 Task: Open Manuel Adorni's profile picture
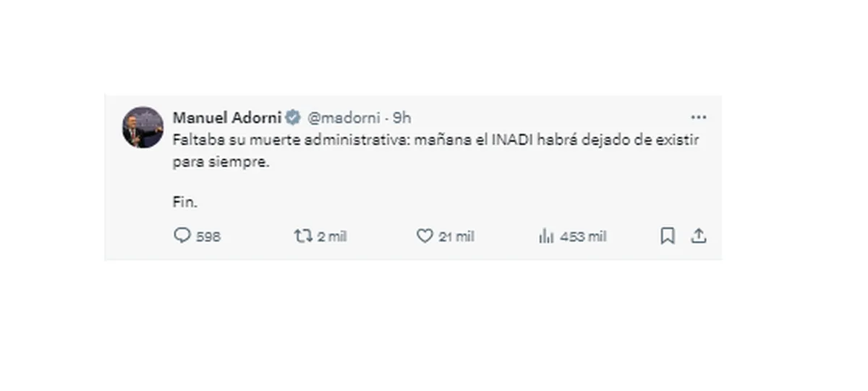pos(142,127)
